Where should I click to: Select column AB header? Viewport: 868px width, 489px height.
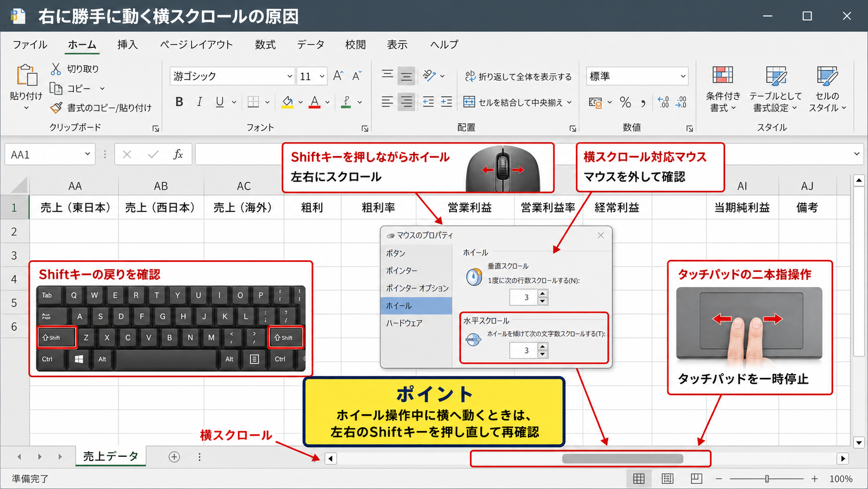pyautogui.click(x=161, y=186)
